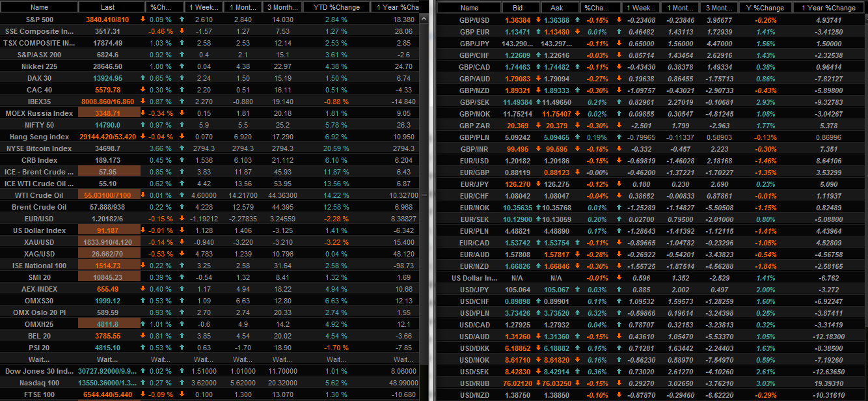
Task: Select the highlighted MOEX Russia Index price cell
Action: click(109, 113)
